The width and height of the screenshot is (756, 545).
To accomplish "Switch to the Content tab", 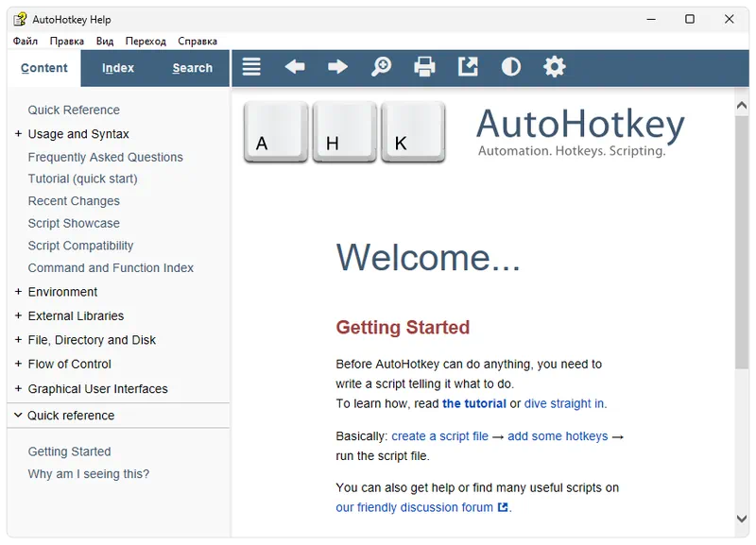I will 43,68.
